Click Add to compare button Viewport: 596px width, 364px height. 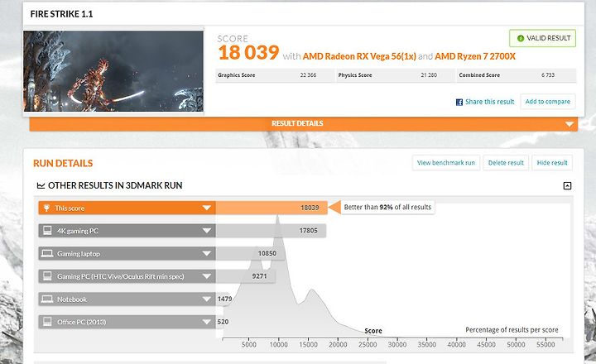pos(548,102)
